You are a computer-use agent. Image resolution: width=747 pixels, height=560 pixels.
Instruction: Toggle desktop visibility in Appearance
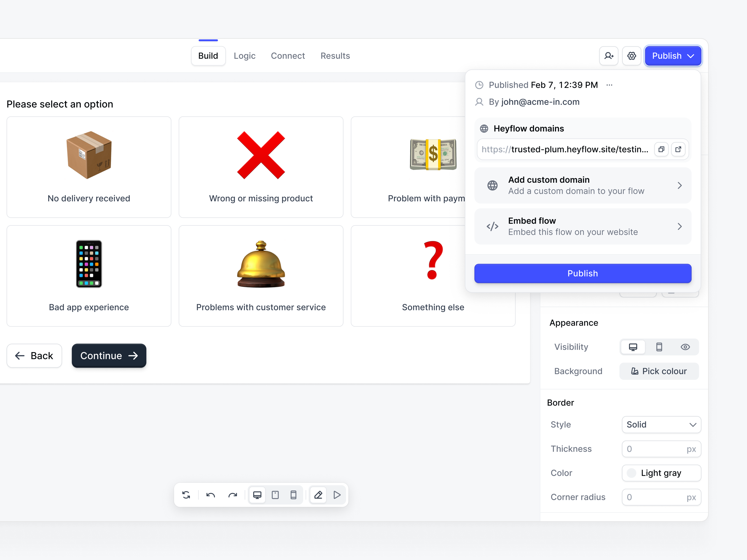click(x=633, y=347)
